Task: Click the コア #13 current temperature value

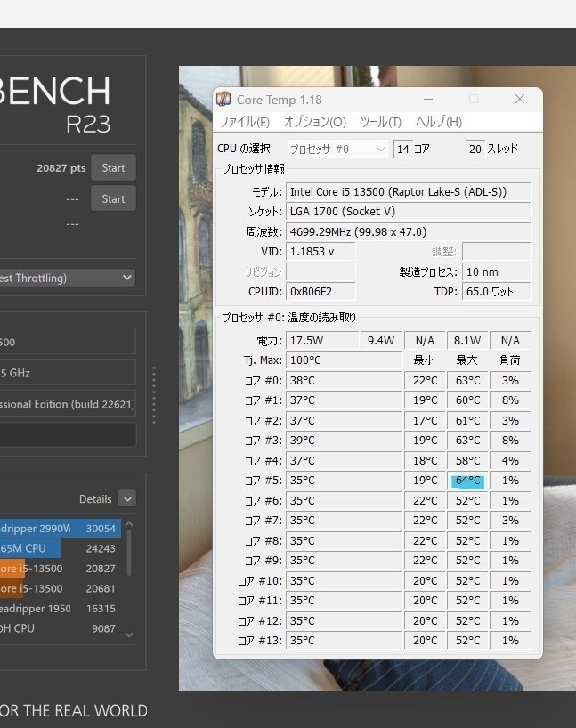Action: 344,641
